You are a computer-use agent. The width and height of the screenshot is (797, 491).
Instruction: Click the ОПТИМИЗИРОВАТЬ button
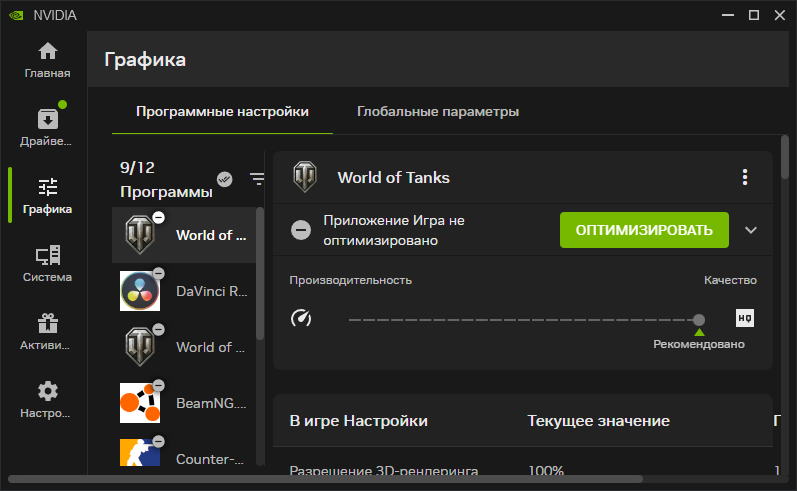(644, 230)
